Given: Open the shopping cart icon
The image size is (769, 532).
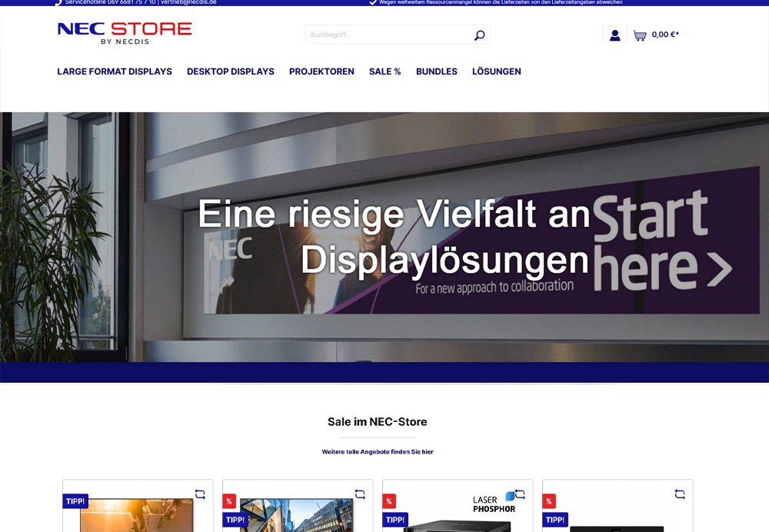Looking at the screenshot, I should click(640, 35).
